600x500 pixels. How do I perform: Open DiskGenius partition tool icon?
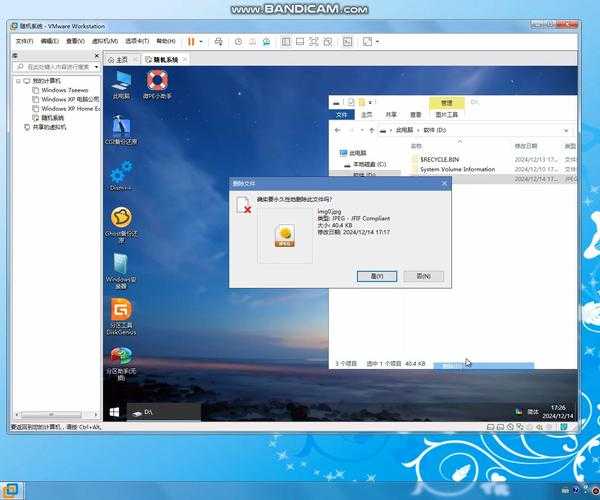pyautogui.click(x=121, y=311)
